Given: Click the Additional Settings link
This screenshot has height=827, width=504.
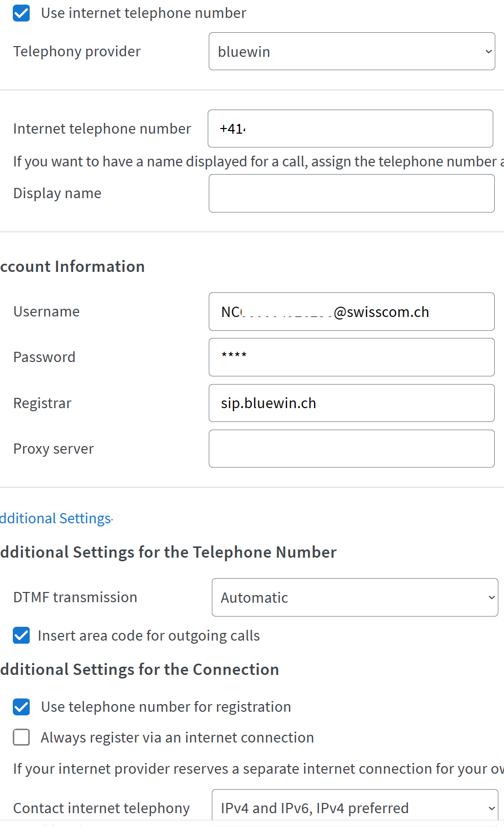Looking at the screenshot, I should click(56, 518).
